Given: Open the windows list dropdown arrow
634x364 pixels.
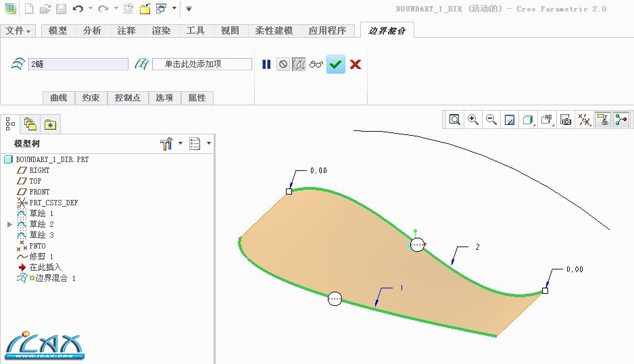Looking at the screenshot, I should [174, 8].
